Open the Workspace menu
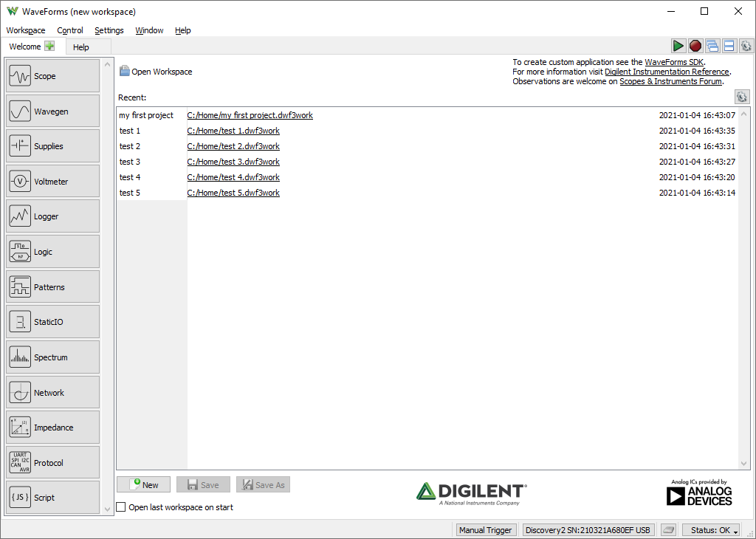The height and width of the screenshot is (539, 756). point(26,30)
